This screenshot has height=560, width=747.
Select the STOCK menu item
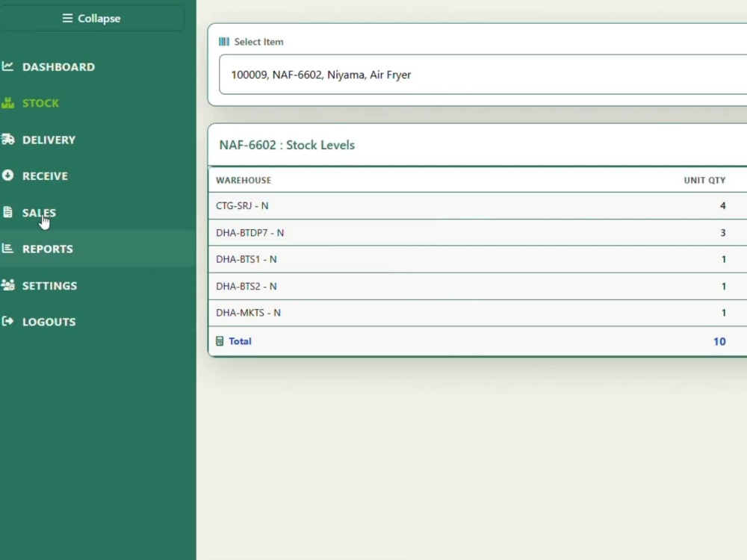point(40,103)
